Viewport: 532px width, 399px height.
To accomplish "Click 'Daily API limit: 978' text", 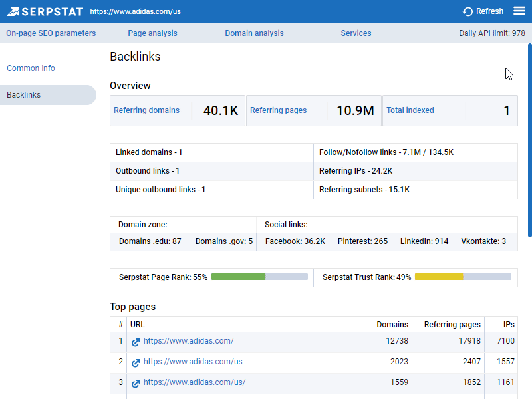I will 492,33.
